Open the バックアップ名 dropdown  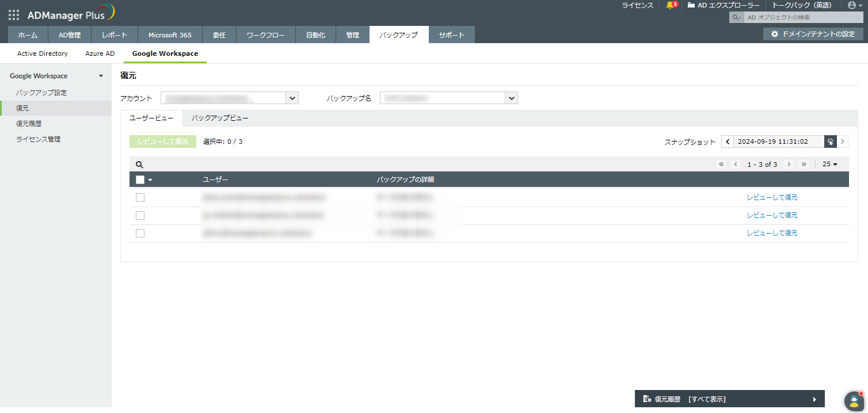coord(449,98)
